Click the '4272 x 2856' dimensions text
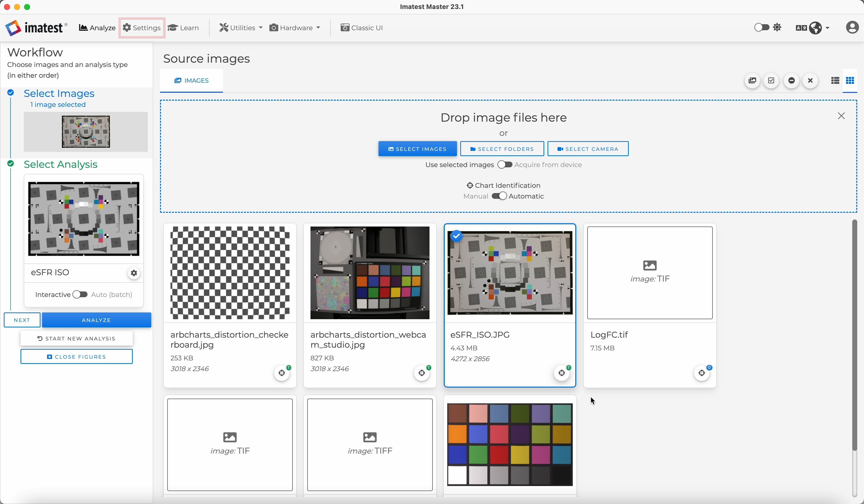The width and height of the screenshot is (864, 504). [470, 359]
